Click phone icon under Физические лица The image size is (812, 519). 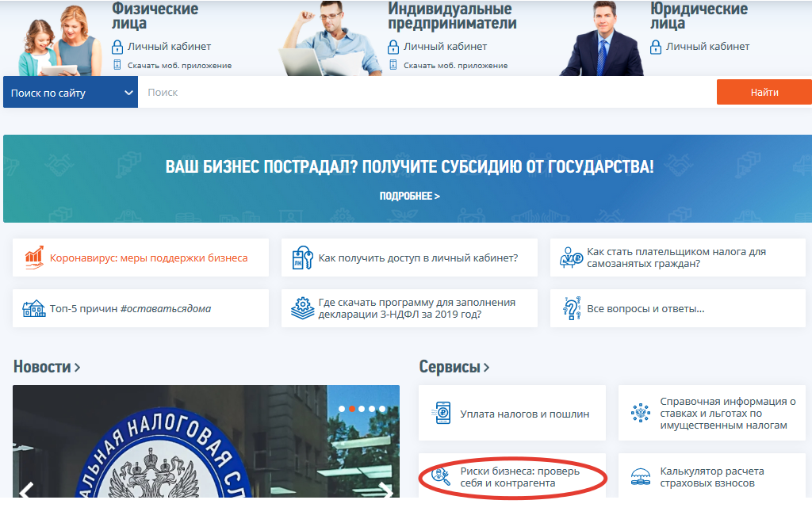117,65
